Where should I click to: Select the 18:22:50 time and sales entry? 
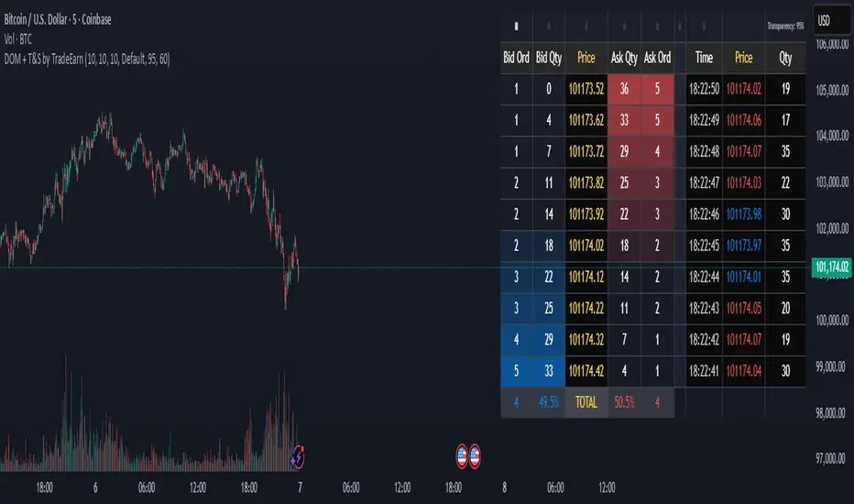tap(704, 89)
